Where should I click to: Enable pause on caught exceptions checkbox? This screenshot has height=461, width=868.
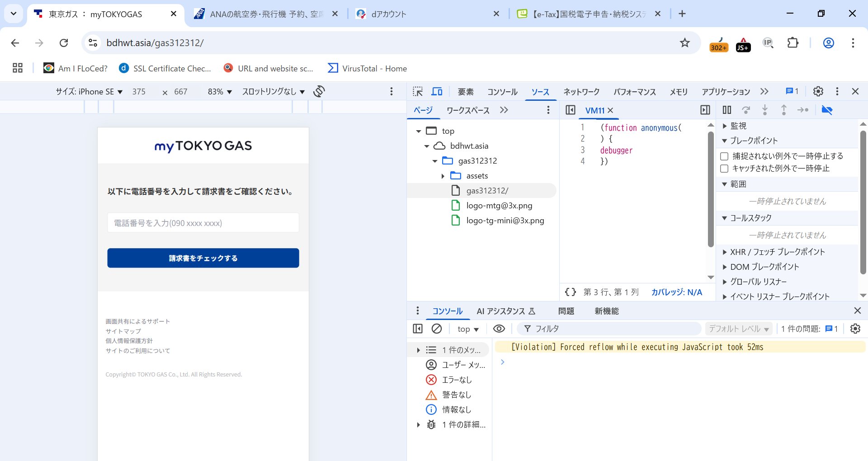[x=724, y=168]
